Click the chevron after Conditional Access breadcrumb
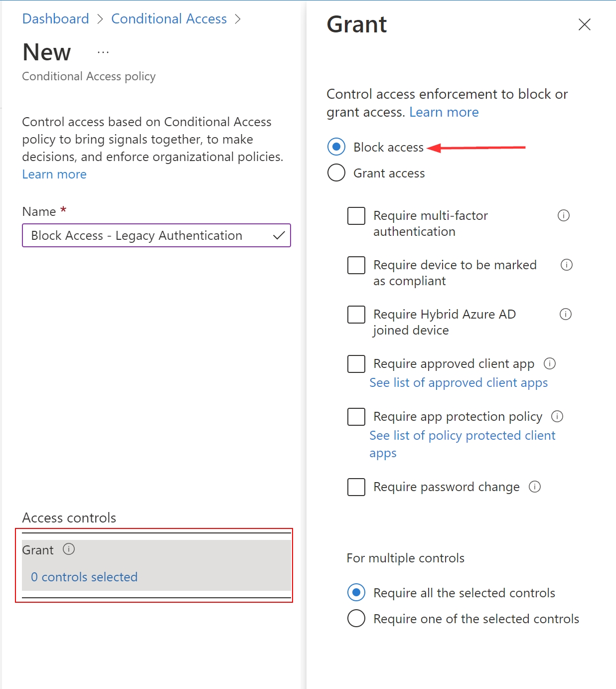The width and height of the screenshot is (616, 689). pyautogui.click(x=238, y=18)
